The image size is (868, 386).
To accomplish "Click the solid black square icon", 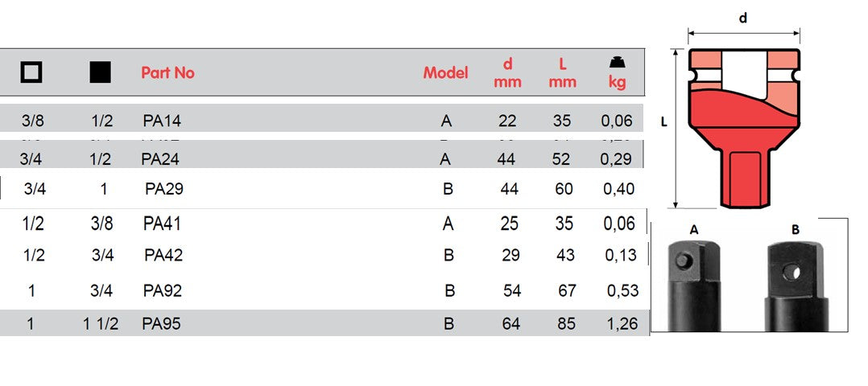I will tap(101, 72).
